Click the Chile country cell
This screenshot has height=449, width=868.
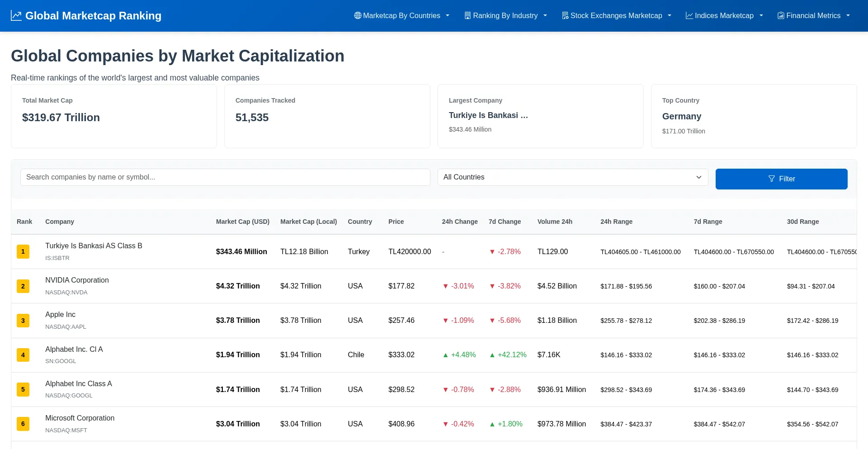pyautogui.click(x=356, y=355)
